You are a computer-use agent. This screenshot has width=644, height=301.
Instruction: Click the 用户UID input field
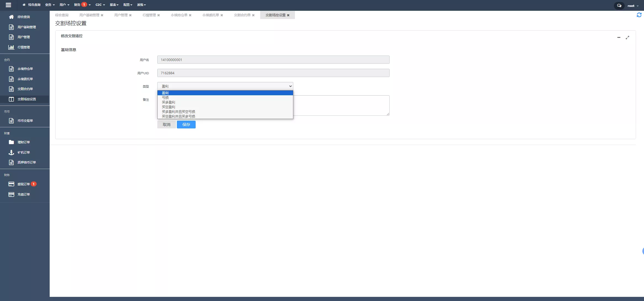click(273, 73)
